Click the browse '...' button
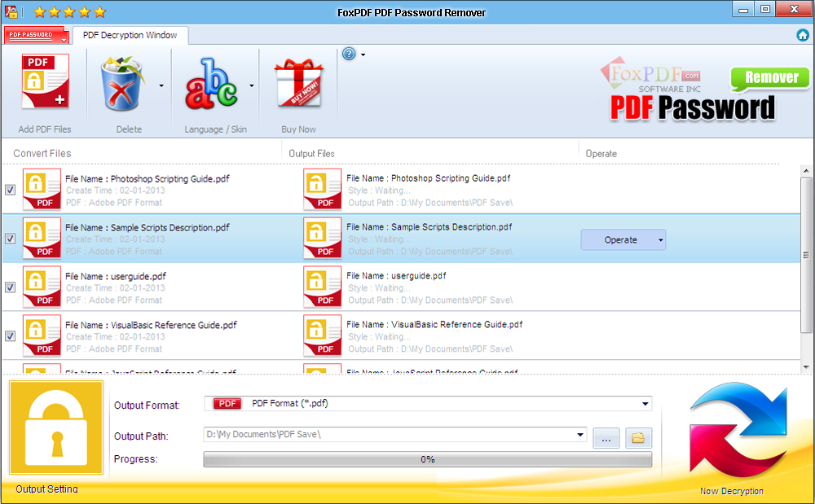This screenshot has width=815, height=504. (606, 438)
